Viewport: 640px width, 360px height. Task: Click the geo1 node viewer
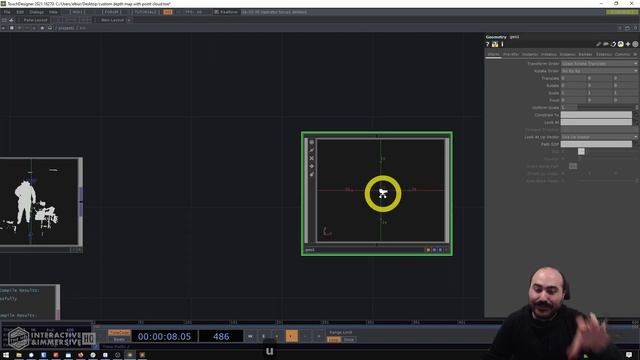(x=381, y=191)
